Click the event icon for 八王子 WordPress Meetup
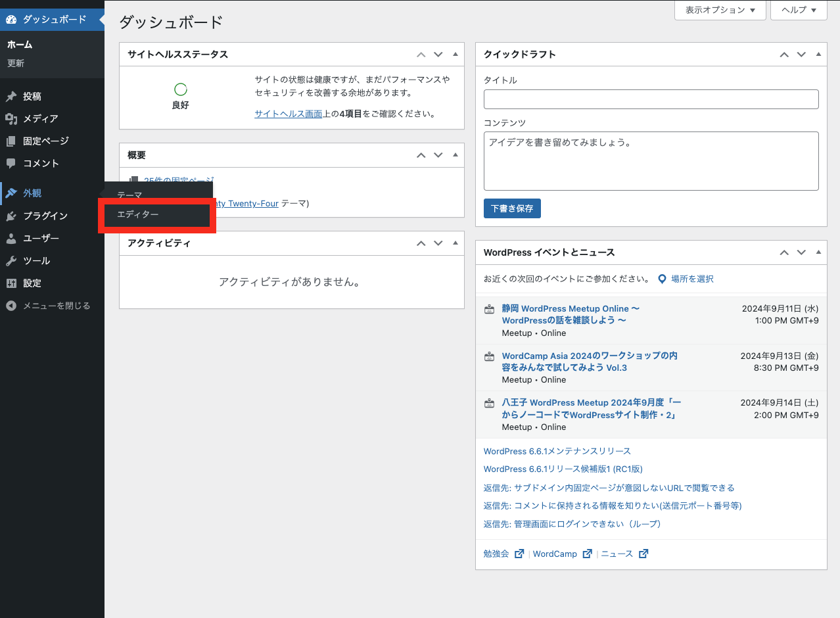The height and width of the screenshot is (618, 840). pos(489,403)
